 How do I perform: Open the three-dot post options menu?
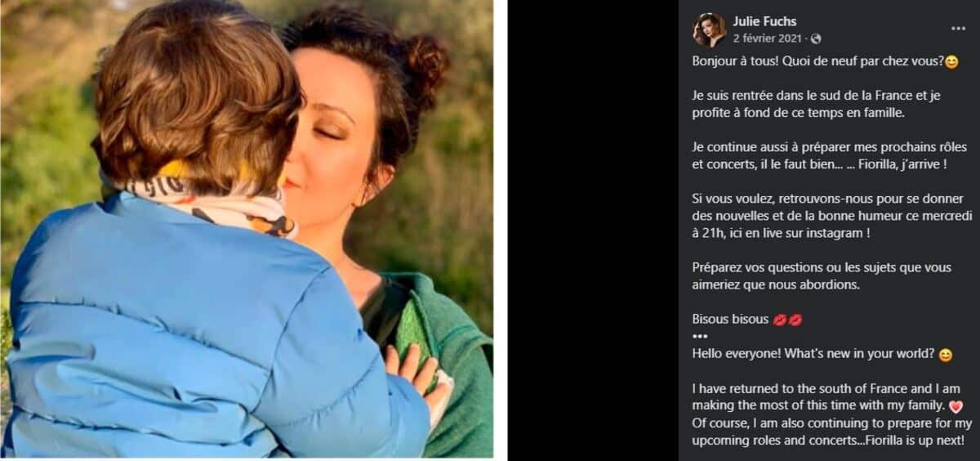pos(958,28)
